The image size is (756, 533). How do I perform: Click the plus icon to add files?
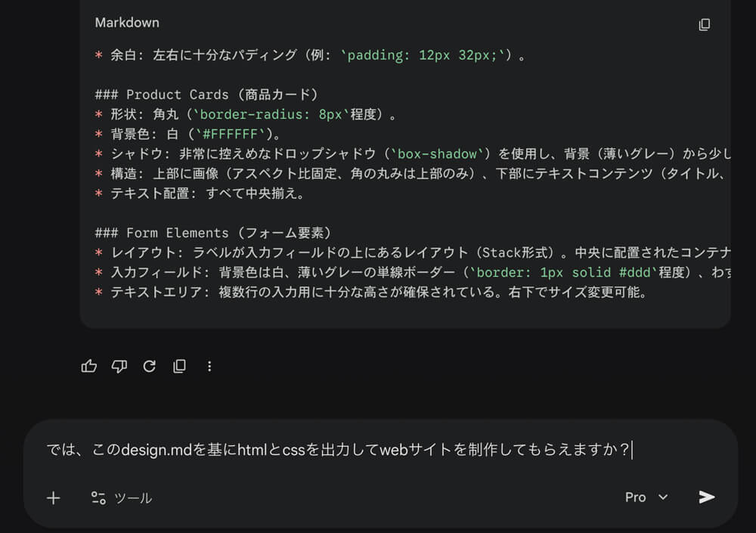tap(54, 497)
